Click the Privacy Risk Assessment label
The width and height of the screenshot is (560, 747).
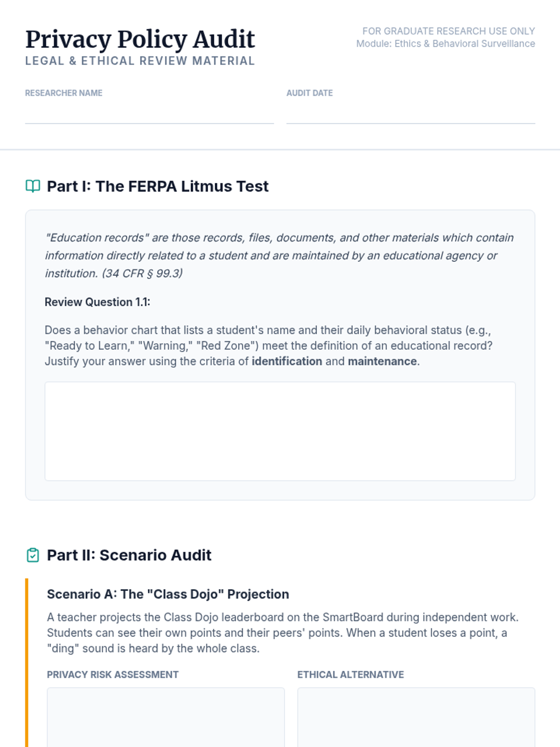[113, 675]
